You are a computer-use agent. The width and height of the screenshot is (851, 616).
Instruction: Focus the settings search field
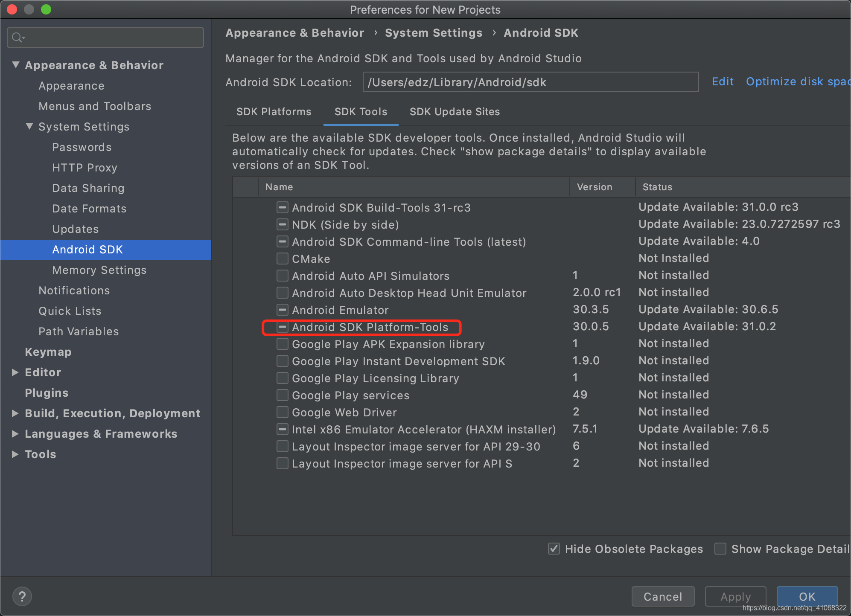[105, 38]
